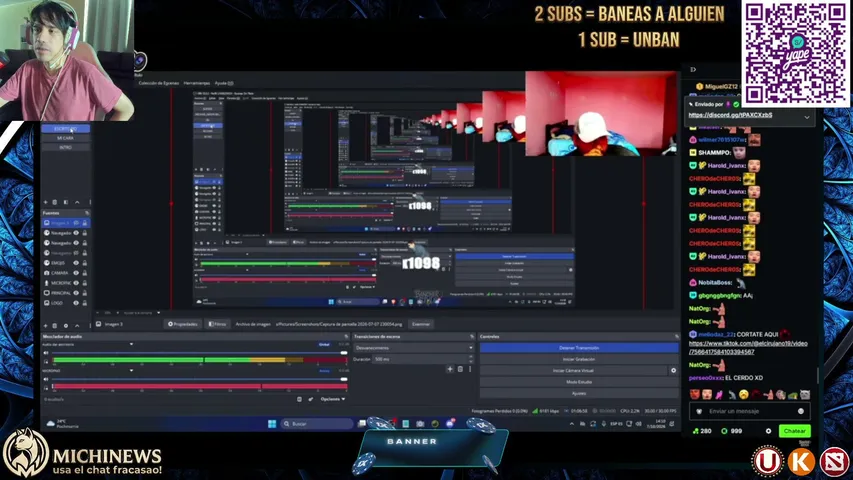Open the Filtros button in the source toolbar
Screen dimensions: 853x480
[217, 324]
